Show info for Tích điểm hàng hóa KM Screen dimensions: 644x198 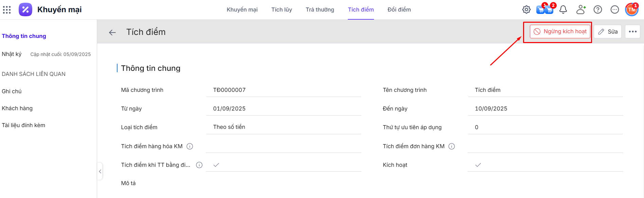tap(190, 146)
